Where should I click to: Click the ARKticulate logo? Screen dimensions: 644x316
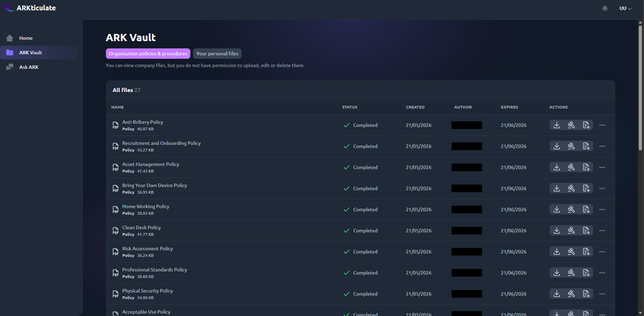(x=30, y=8)
